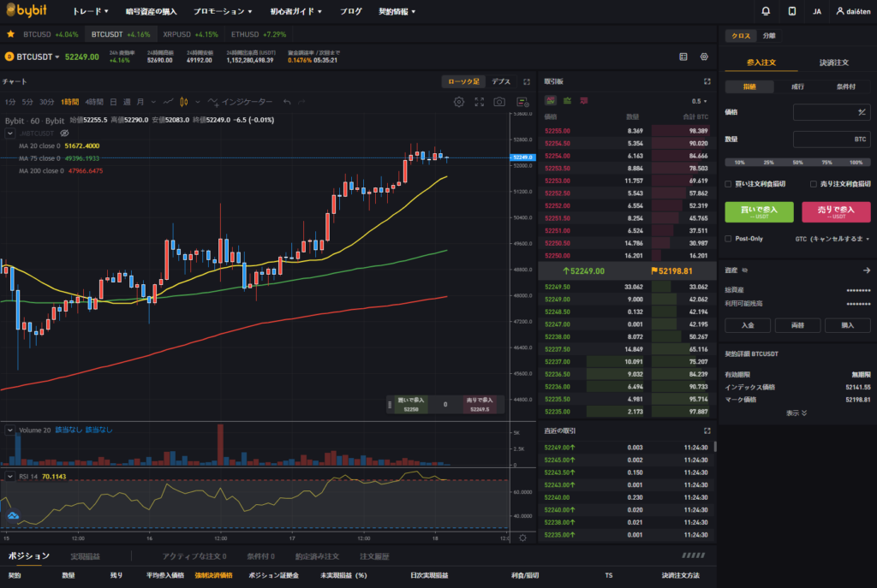Open the 実現損益 tab
The height and width of the screenshot is (588, 877).
pos(85,556)
